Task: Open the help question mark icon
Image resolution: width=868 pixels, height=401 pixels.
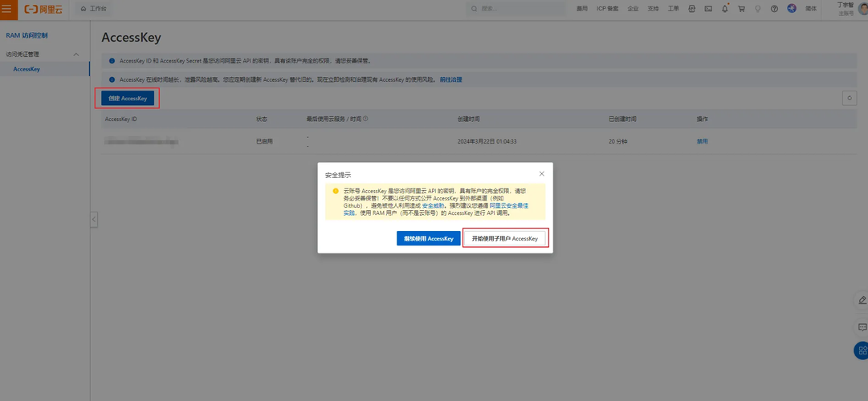Action: (x=774, y=9)
